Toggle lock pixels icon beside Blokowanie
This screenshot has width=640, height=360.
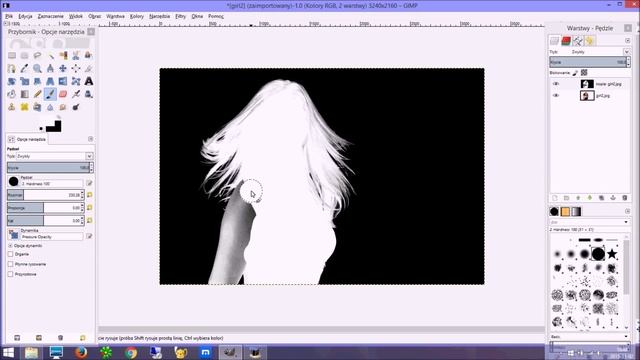click(x=575, y=73)
